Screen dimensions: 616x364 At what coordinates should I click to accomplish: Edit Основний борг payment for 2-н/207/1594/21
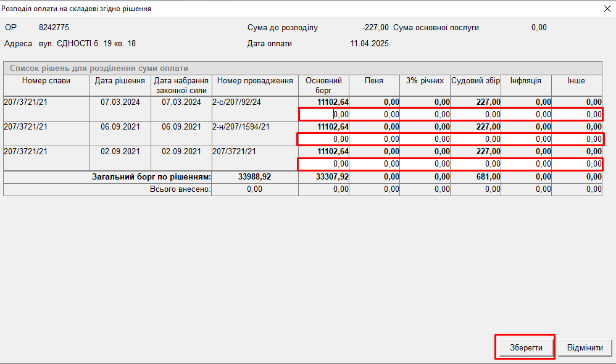click(324, 139)
